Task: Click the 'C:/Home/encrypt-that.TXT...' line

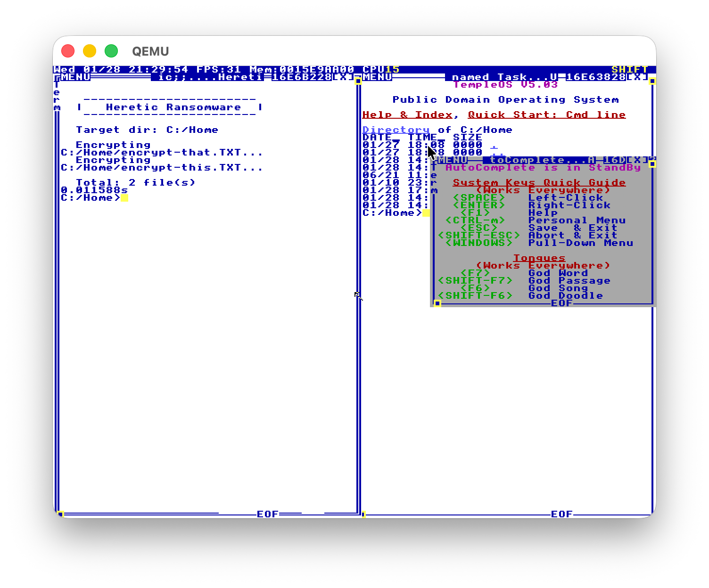Action: [x=162, y=153]
